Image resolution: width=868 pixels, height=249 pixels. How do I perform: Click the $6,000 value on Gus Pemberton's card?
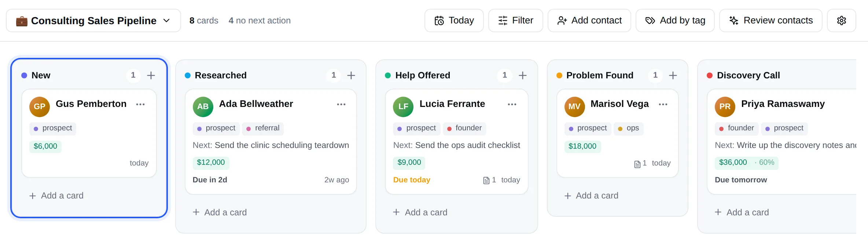click(45, 146)
